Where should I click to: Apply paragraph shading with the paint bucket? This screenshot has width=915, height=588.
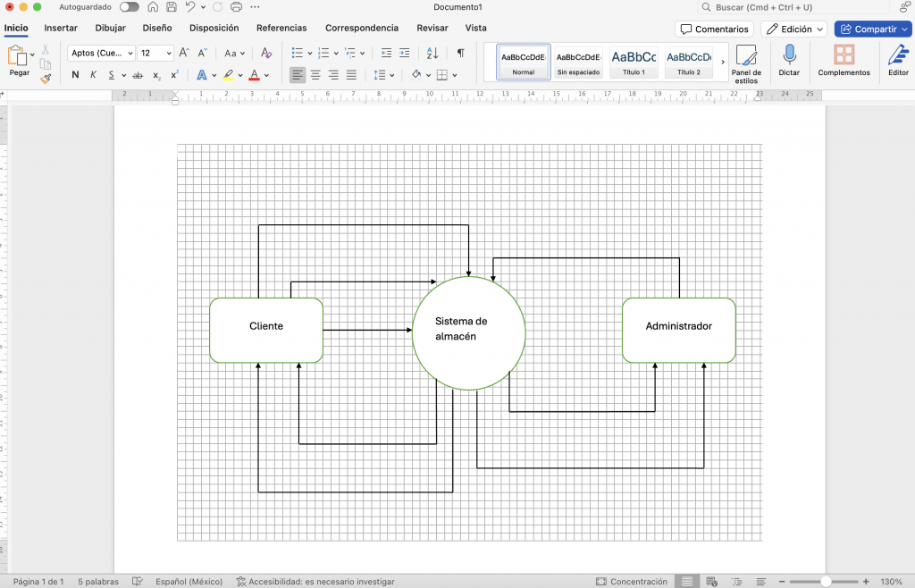(416, 75)
